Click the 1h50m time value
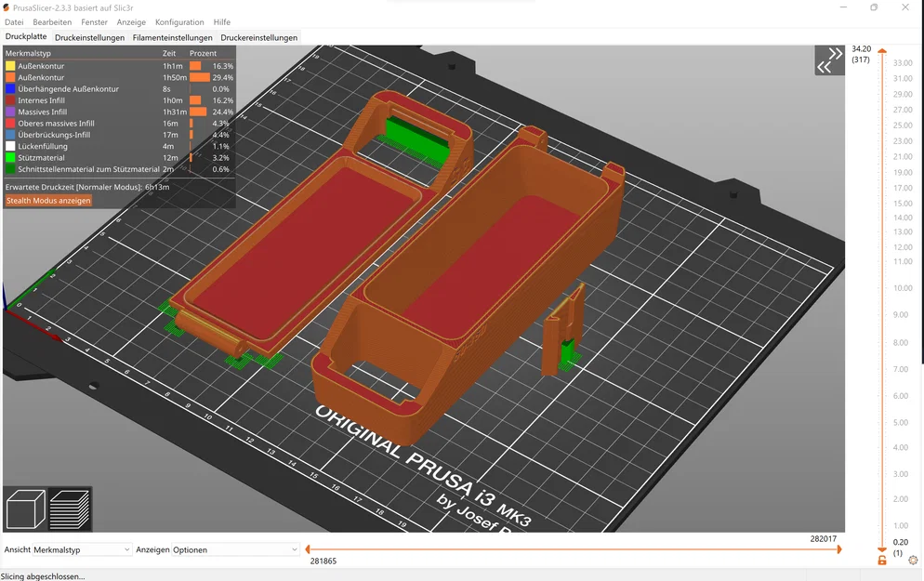The width and height of the screenshot is (924, 581). click(175, 77)
